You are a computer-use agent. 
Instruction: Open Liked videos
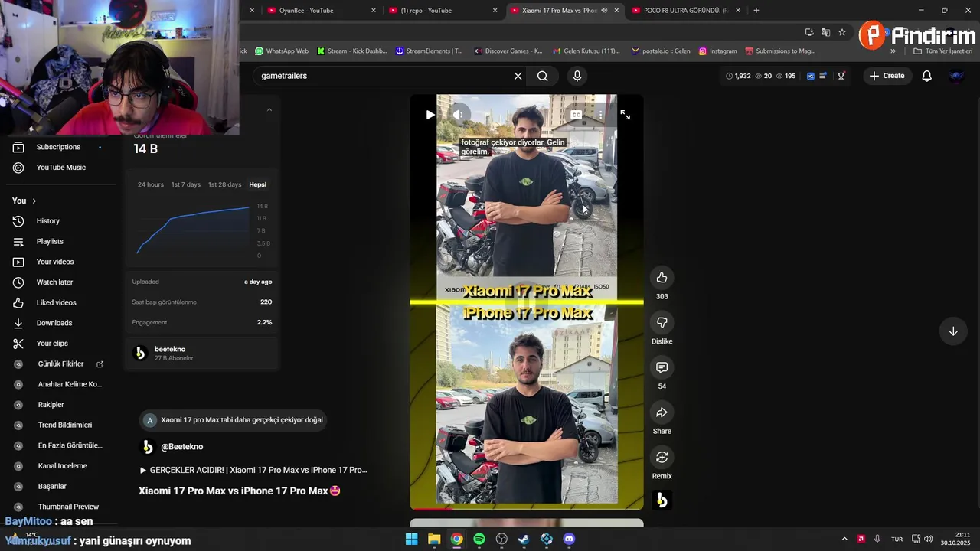click(x=58, y=302)
